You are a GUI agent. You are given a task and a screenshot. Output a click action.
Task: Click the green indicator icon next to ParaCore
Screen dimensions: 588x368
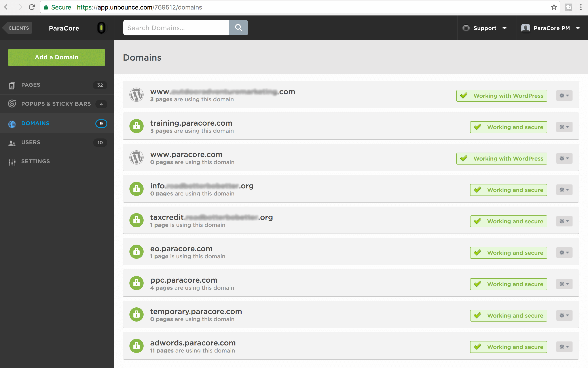coord(101,28)
